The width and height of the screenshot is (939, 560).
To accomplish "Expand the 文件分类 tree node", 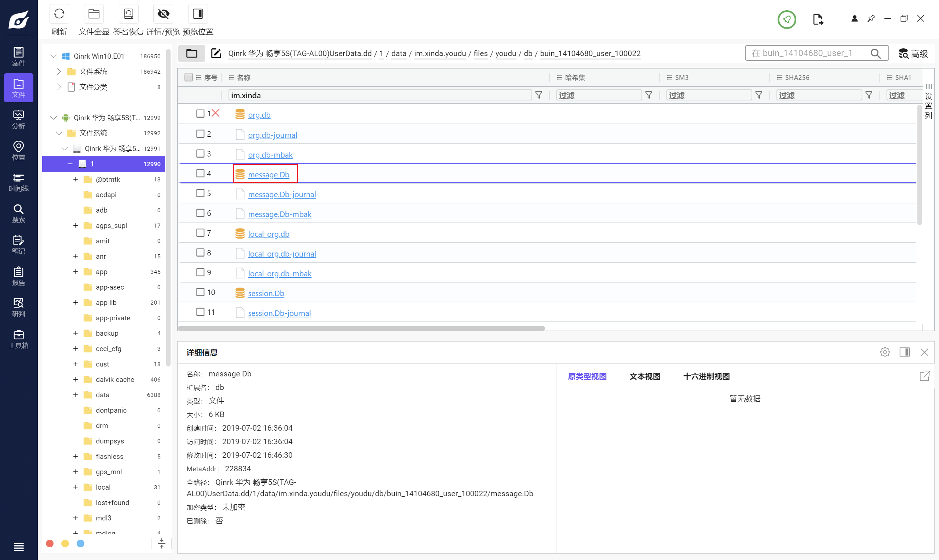I will [x=59, y=87].
